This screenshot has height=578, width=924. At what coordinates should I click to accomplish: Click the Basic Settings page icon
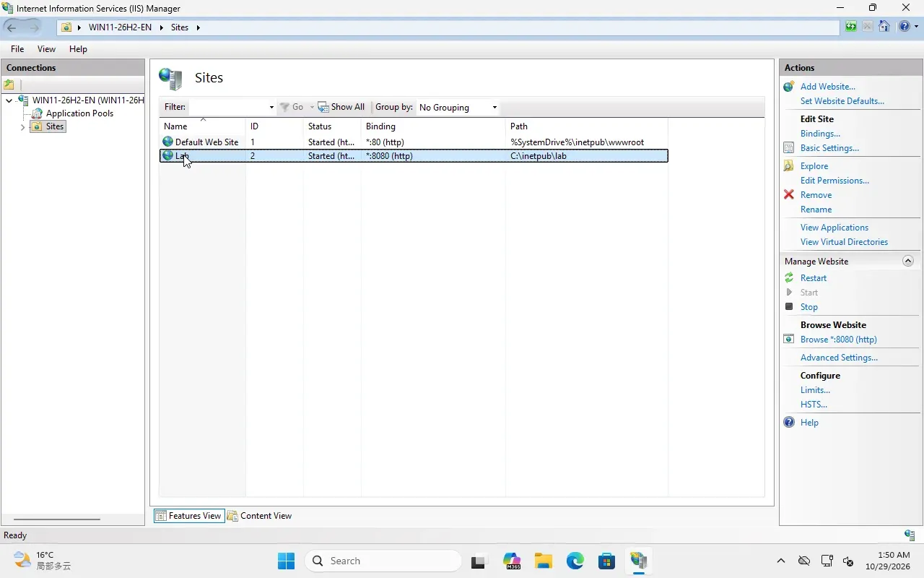(x=789, y=147)
